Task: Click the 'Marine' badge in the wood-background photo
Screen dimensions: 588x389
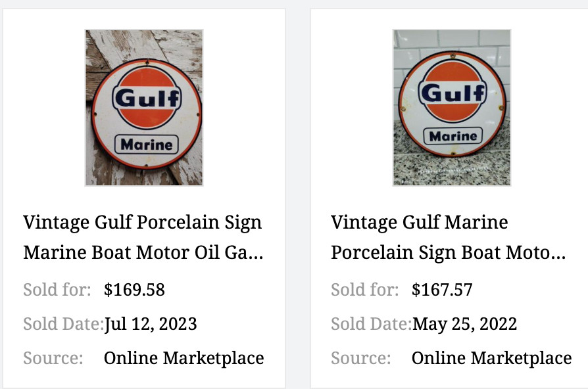Action: click(147, 145)
